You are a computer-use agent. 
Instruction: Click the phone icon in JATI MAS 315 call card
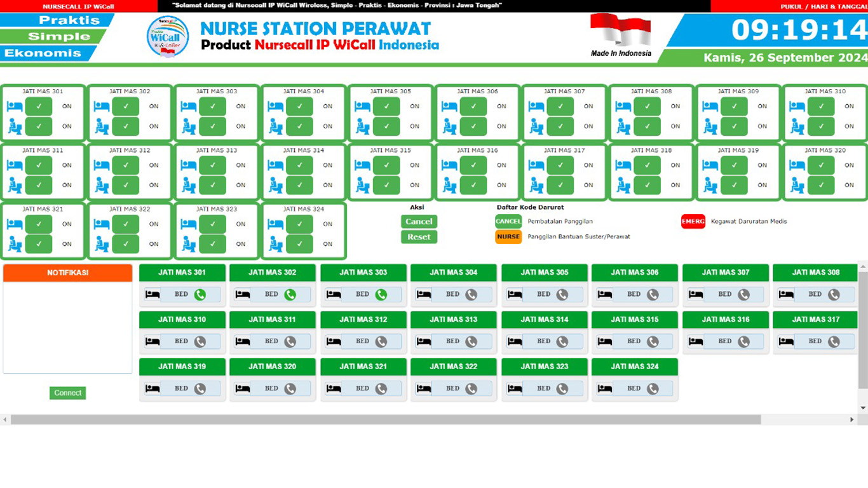(x=653, y=342)
